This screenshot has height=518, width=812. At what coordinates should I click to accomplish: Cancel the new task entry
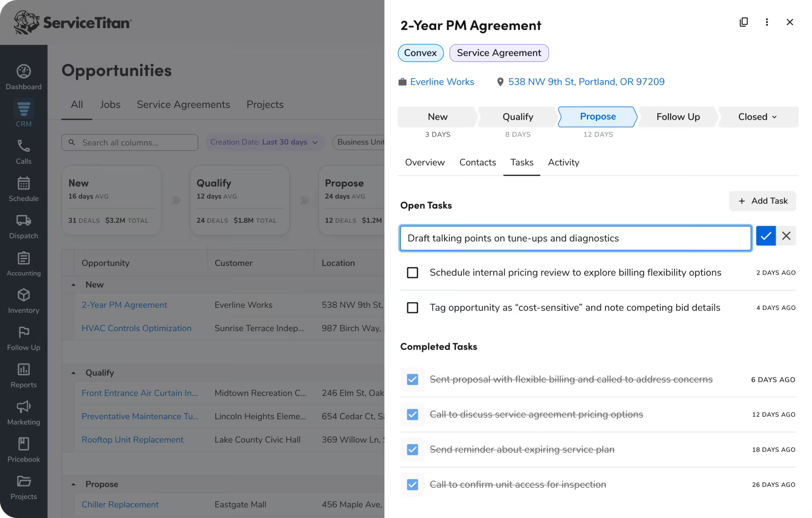[786, 236]
